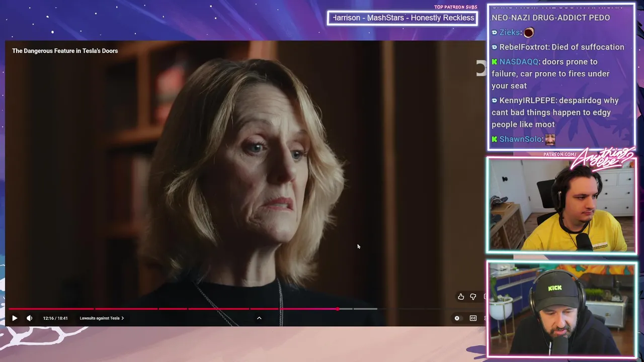Image resolution: width=644 pixels, height=362 pixels.
Task: Mute the video with the speaker icon
Action: [x=29, y=318]
